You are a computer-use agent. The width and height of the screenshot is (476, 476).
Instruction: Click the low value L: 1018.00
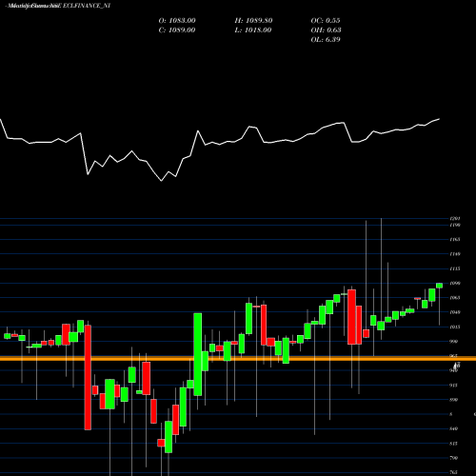[253, 30]
